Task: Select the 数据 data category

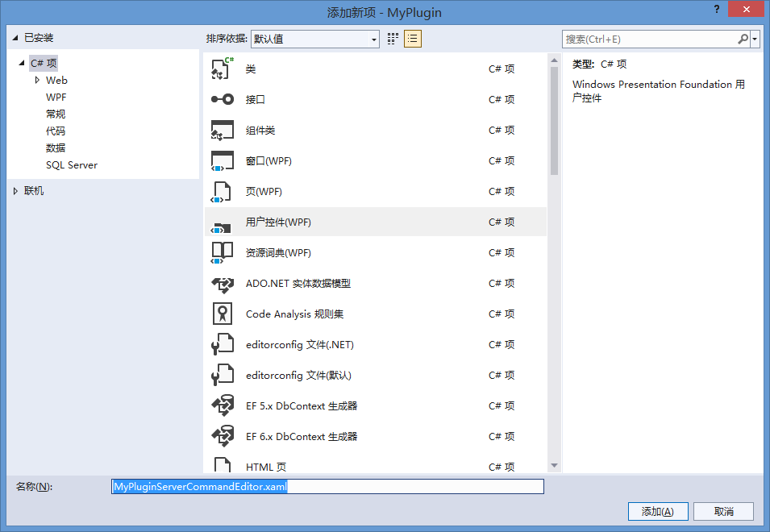Action: click(x=56, y=148)
